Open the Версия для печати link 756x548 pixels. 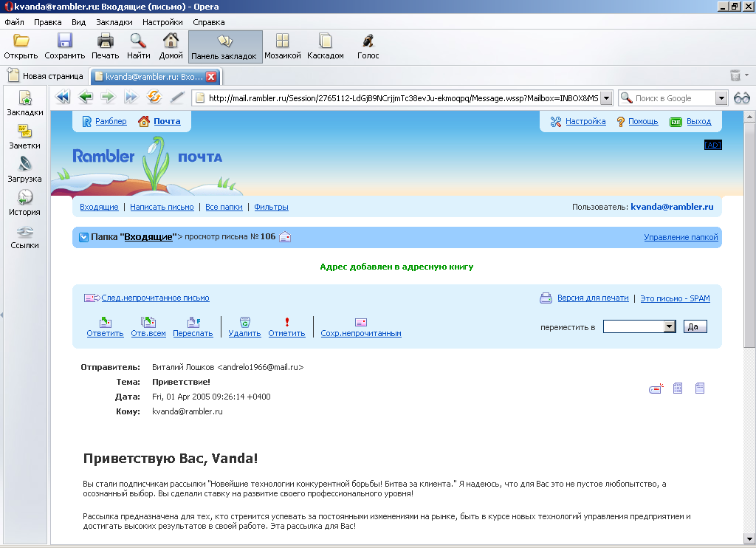(593, 298)
